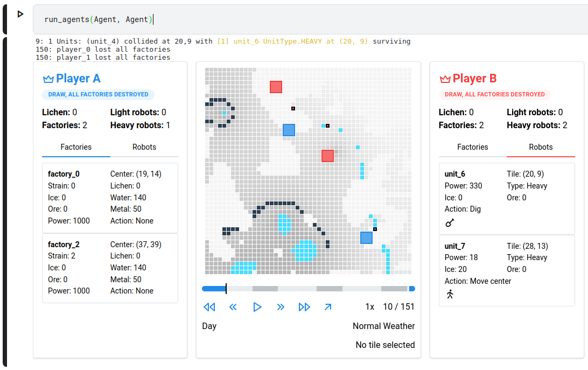
Task: Switch to Player A's Robots tab
Action: click(x=144, y=147)
